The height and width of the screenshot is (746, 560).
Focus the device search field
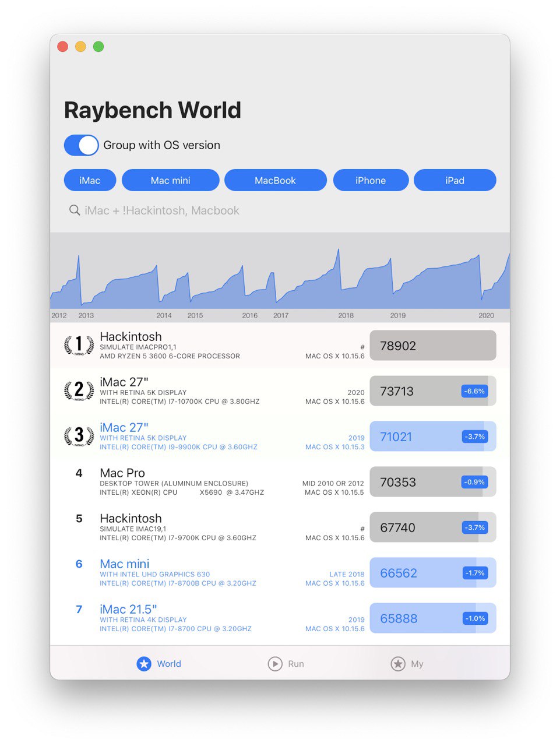(280, 210)
